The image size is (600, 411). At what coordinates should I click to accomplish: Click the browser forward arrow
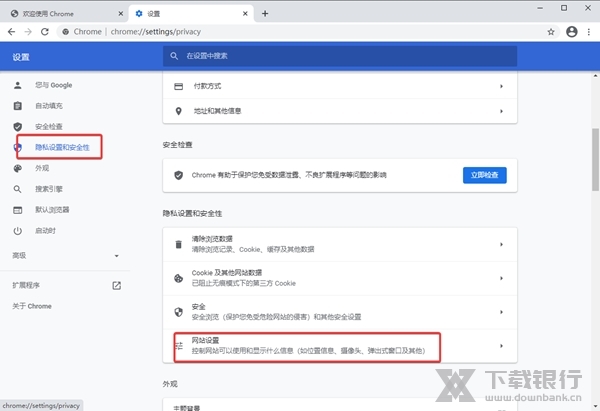(x=28, y=32)
